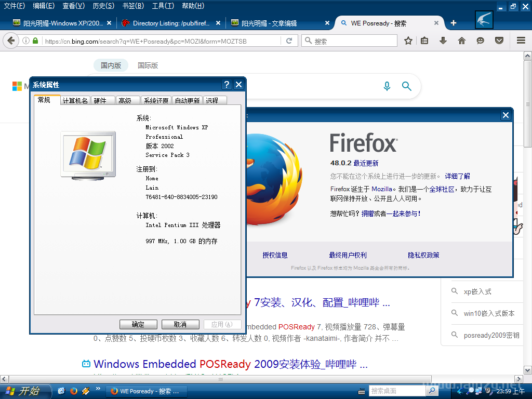Select the 自动更新 tab in 系统属性

click(187, 100)
